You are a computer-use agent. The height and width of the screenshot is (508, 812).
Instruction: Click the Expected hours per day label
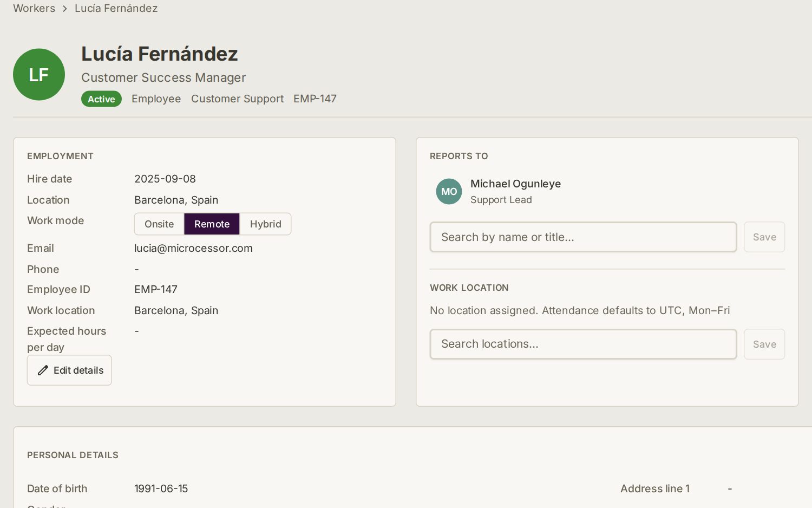pos(67,340)
